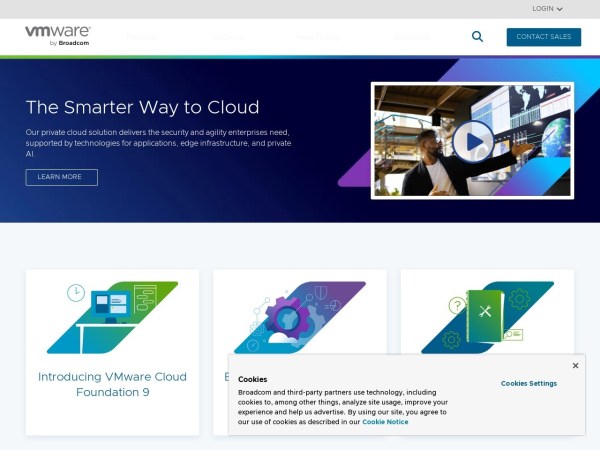Click the Contact Sales button
This screenshot has width=600, height=450.
[543, 37]
